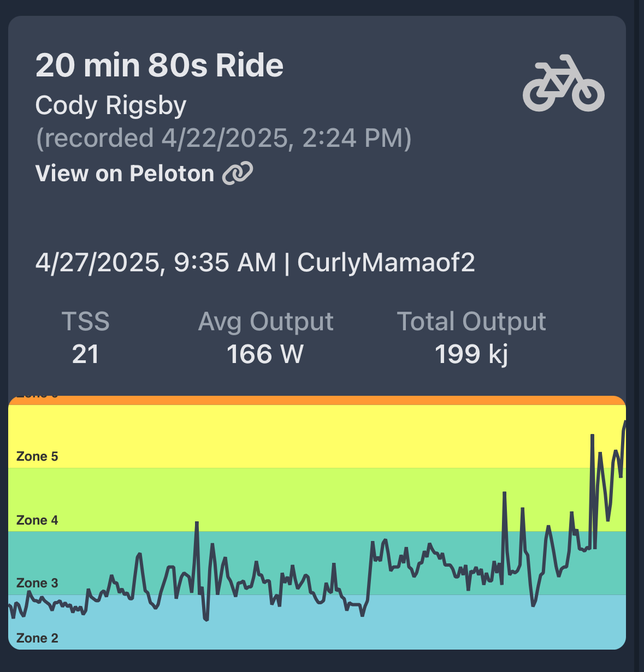
Task: Click the Zone 4 label on chart
Action: 37,520
